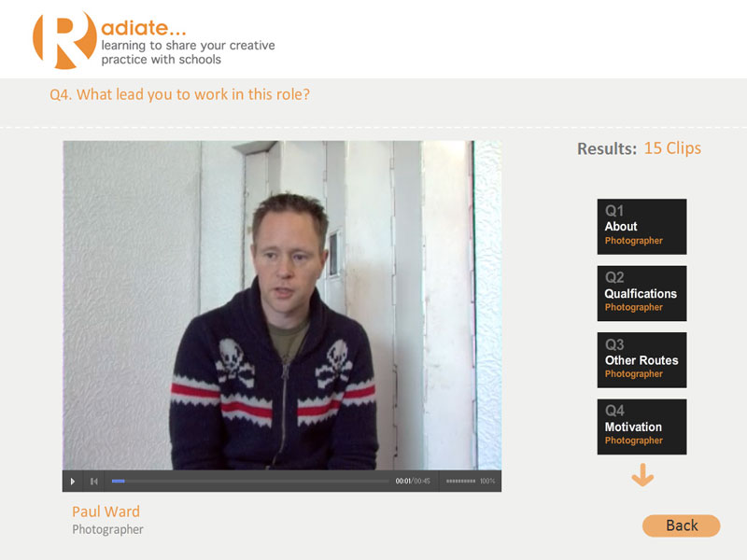This screenshot has width=747, height=560.
Task: Open the Q1 About Photographer clip
Action: tap(641, 227)
